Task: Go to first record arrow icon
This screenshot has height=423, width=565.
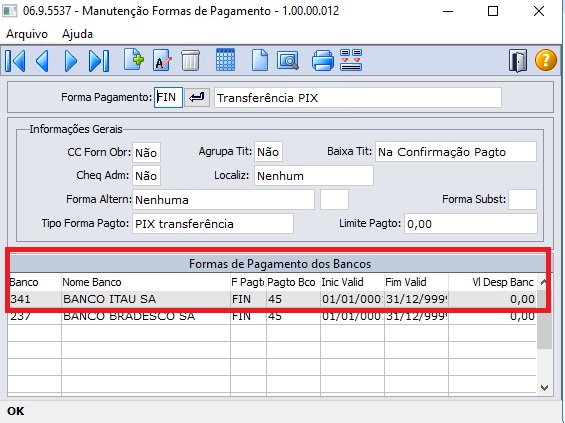Action: (x=15, y=61)
